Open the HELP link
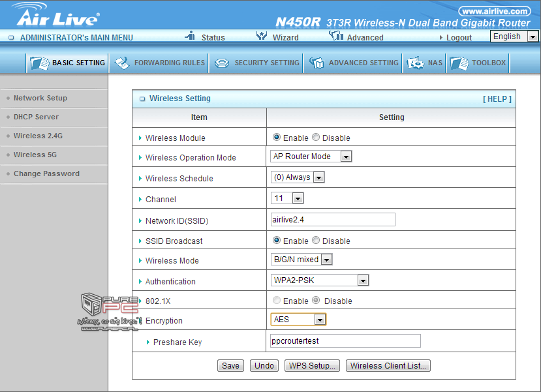 click(497, 99)
